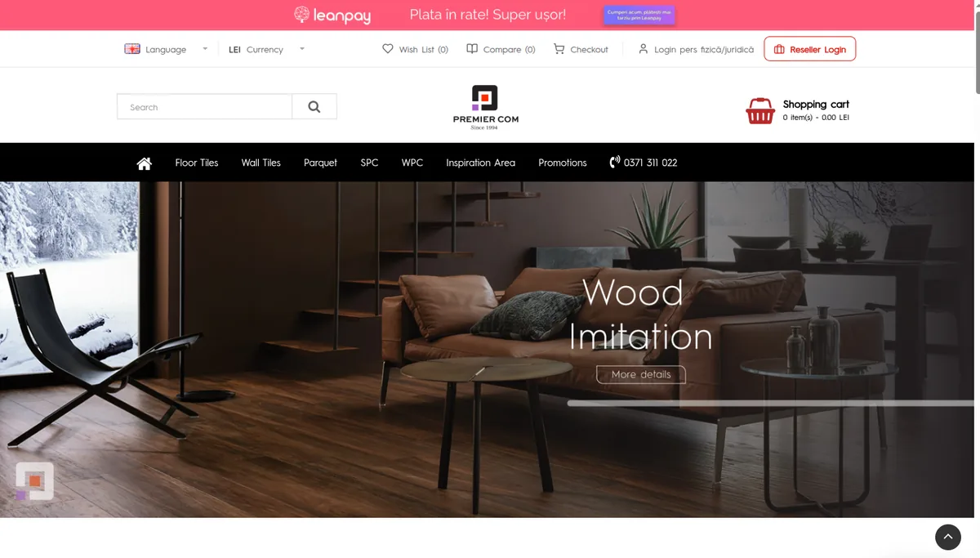Click the Login pers fizică/juridică link
Image resolution: width=980 pixels, height=558 pixels.
[x=704, y=50]
